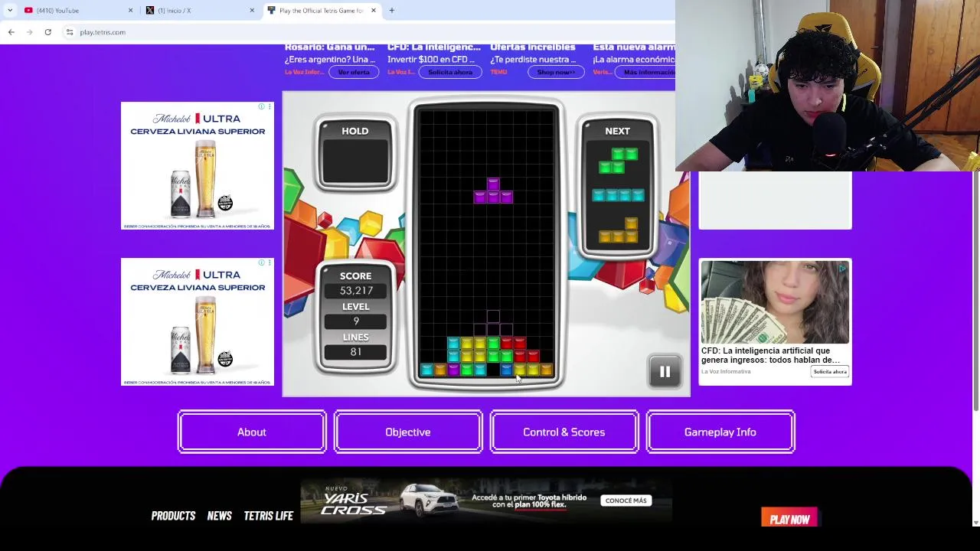
Task: Click the Rosario: Gana un... ad headline
Action: click(329, 47)
